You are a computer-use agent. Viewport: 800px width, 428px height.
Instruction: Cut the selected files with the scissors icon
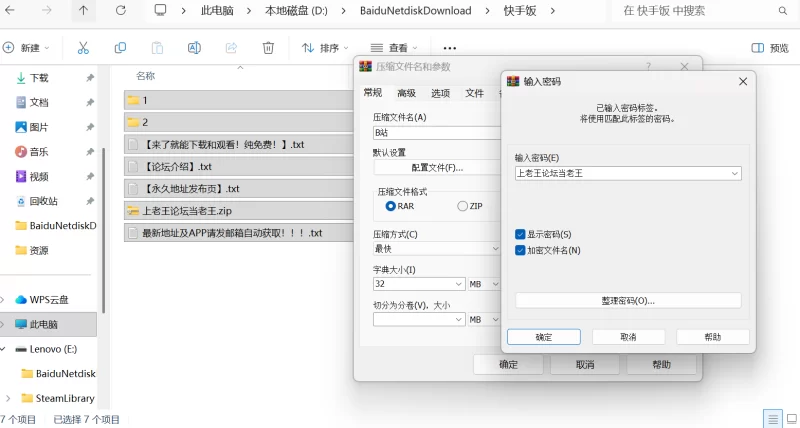point(83,48)
